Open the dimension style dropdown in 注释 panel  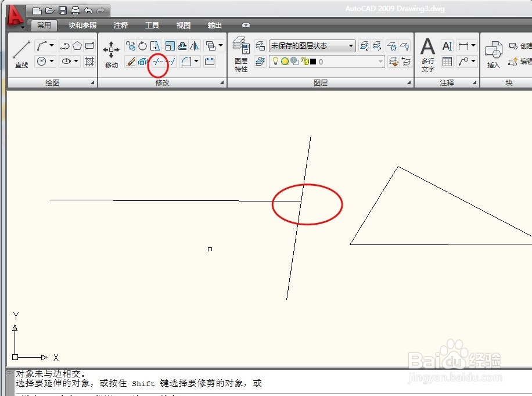tap(472, 45)
